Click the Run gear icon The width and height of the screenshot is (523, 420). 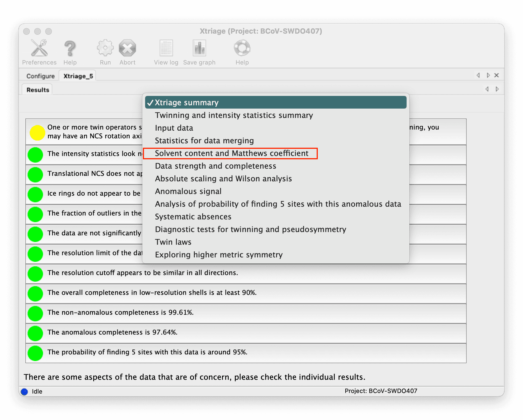point(105,48)
